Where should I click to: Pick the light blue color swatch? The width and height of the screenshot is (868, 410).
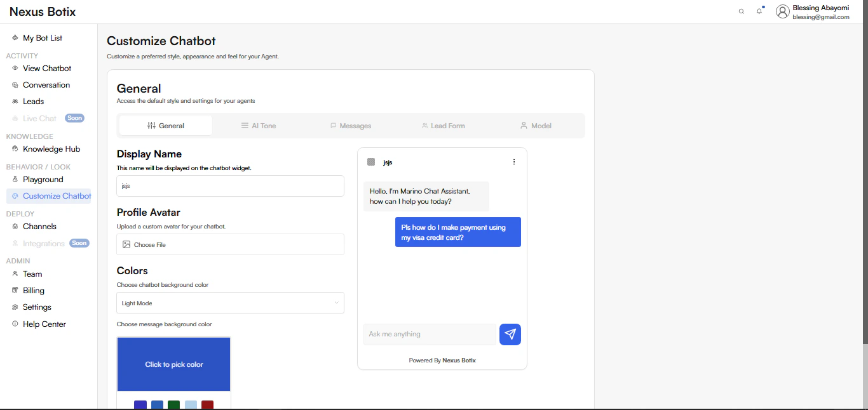tap(191, 405)
